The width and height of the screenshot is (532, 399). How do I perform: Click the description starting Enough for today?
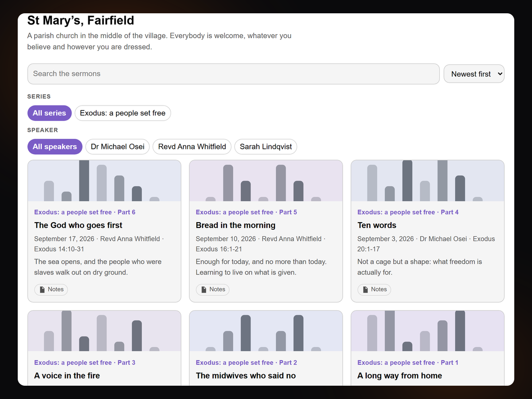(x=261, y=267)
